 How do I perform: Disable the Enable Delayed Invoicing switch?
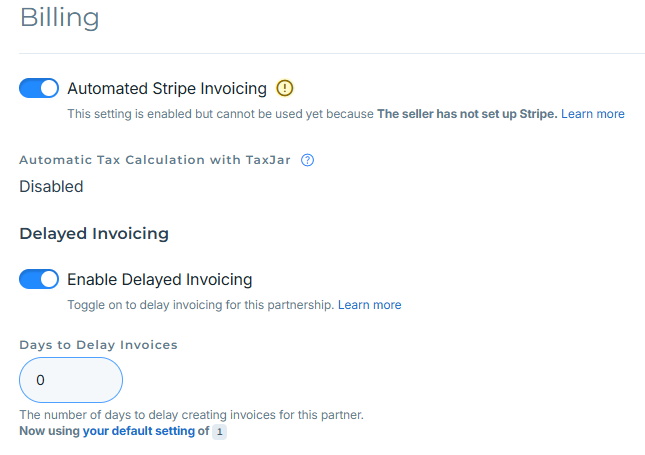click(x=39, y=279)
